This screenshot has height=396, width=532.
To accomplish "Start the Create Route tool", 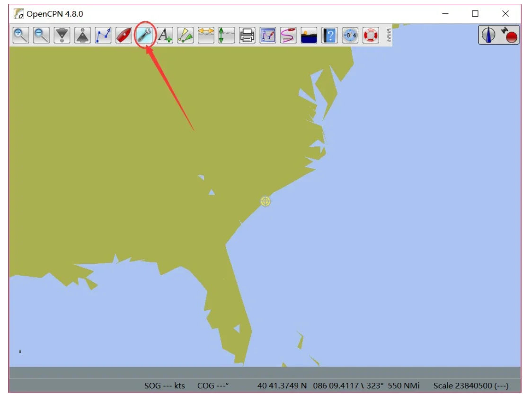I will click(x=103, y=35).
